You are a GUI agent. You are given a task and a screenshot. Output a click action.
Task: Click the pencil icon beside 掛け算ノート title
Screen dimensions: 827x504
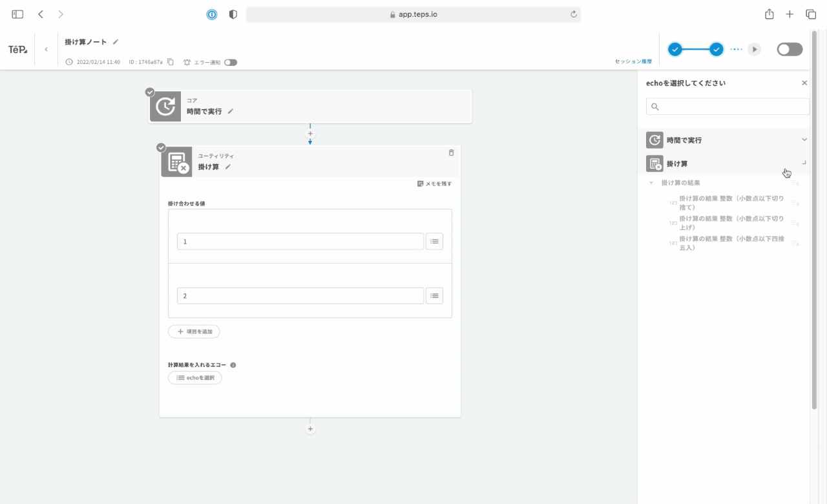pyautogui.click(x=116, y=42)
